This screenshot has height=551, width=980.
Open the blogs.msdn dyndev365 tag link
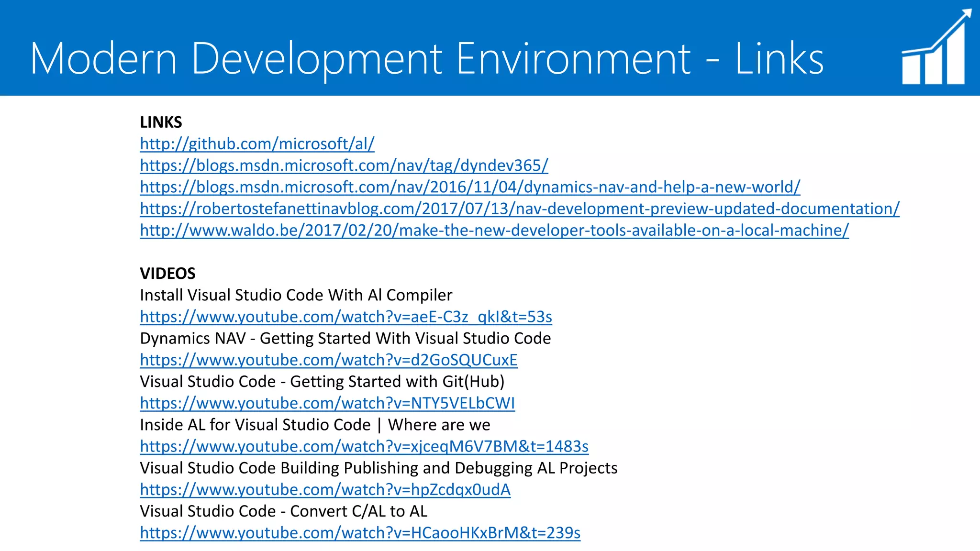(344, 165)
